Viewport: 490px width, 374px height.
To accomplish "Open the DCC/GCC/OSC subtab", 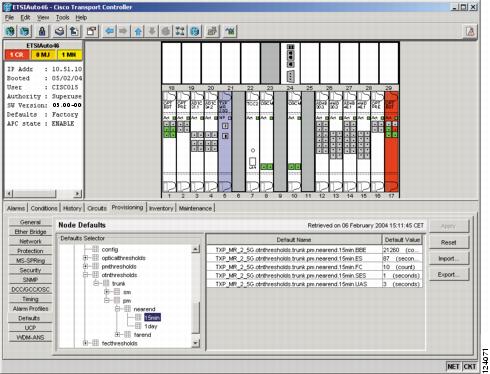I will [30, 289].
